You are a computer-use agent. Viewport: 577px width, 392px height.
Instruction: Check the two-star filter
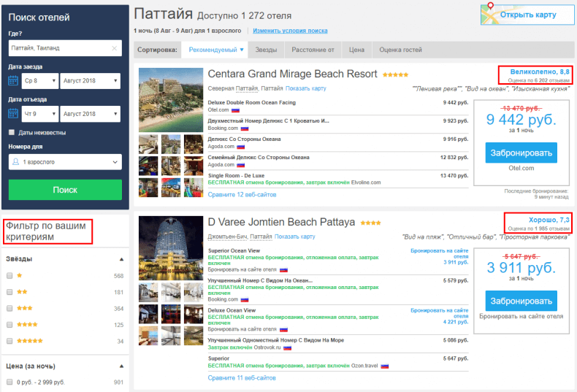[9, 292]
